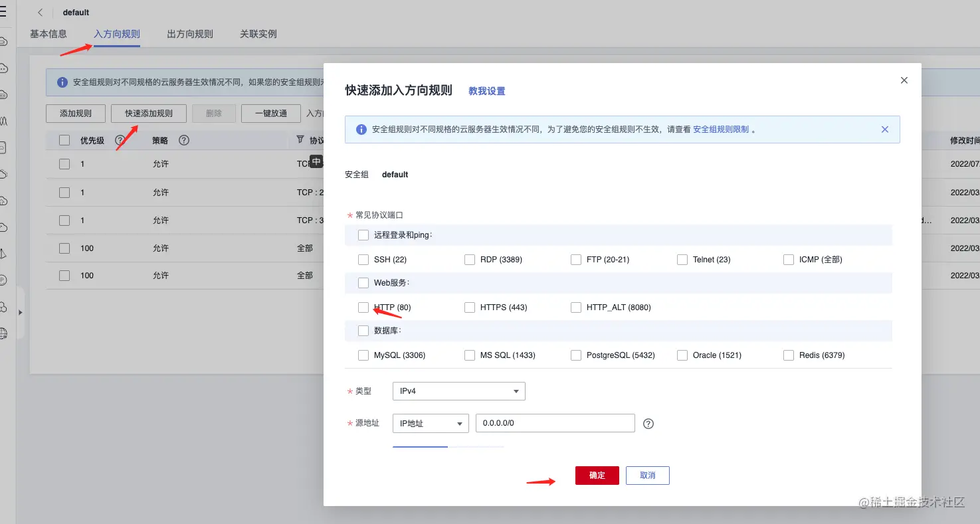This screenshot has height=524, width=980.
Task: Expand the collapsed left sidebar arrow
Action: [x=20, y=312]
